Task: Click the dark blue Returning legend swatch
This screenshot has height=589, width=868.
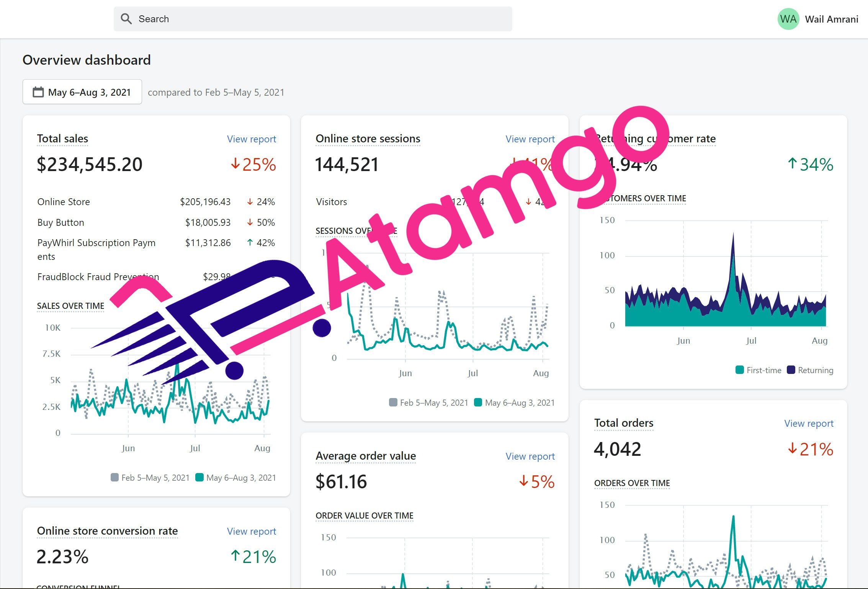Action: pos(791,370)
